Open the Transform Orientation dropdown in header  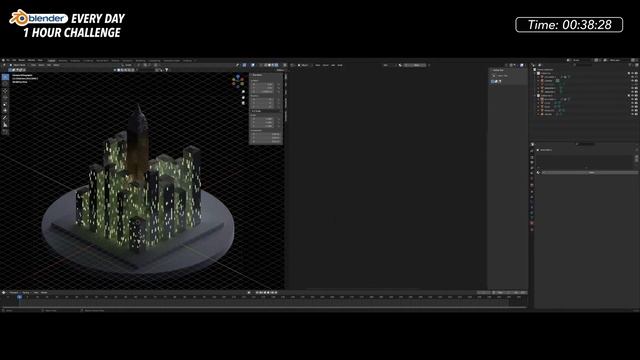tap(128, 65)
